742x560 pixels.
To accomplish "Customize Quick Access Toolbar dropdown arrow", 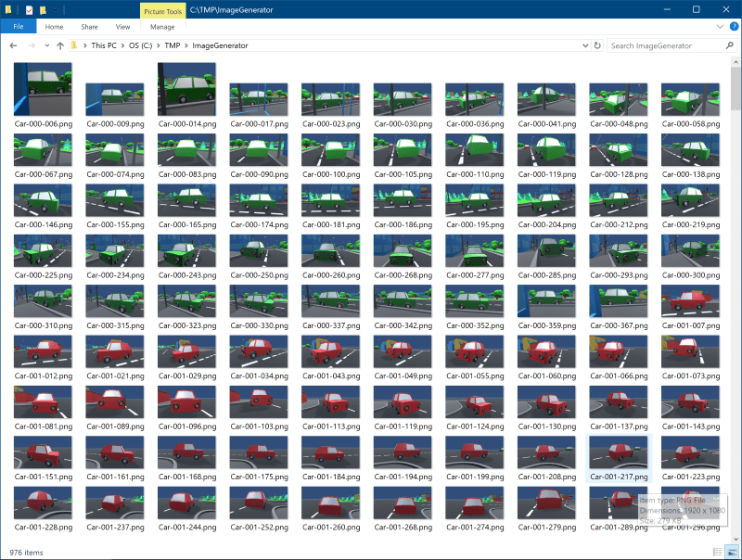I will click(x=55, y=9).
